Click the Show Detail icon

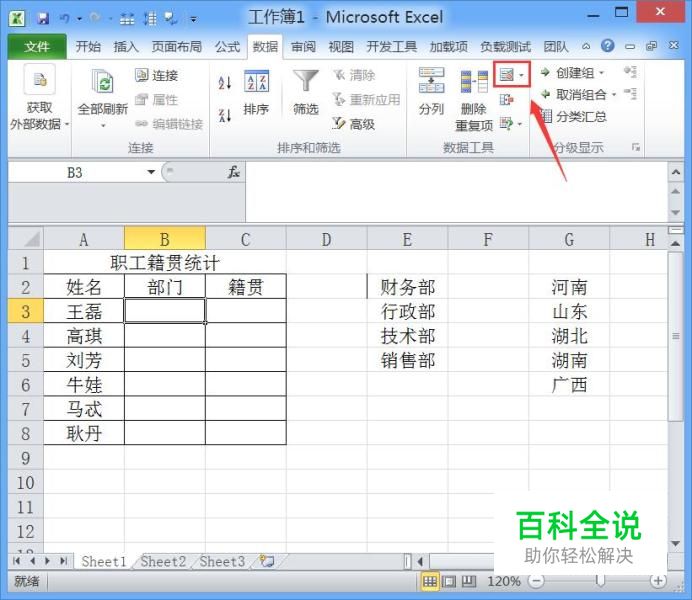pyautogui.click(x=630, y=71)
